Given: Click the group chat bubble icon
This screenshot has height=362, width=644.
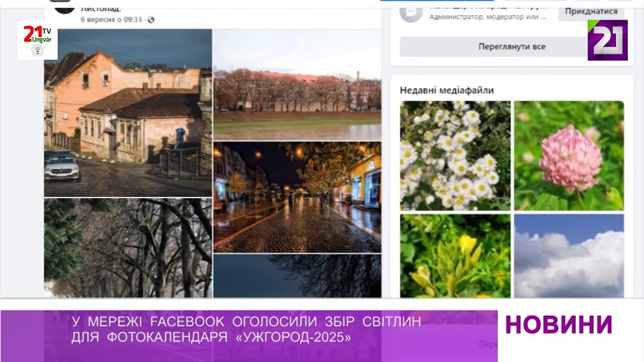Looking at the screenshot, I should point(411,13).
